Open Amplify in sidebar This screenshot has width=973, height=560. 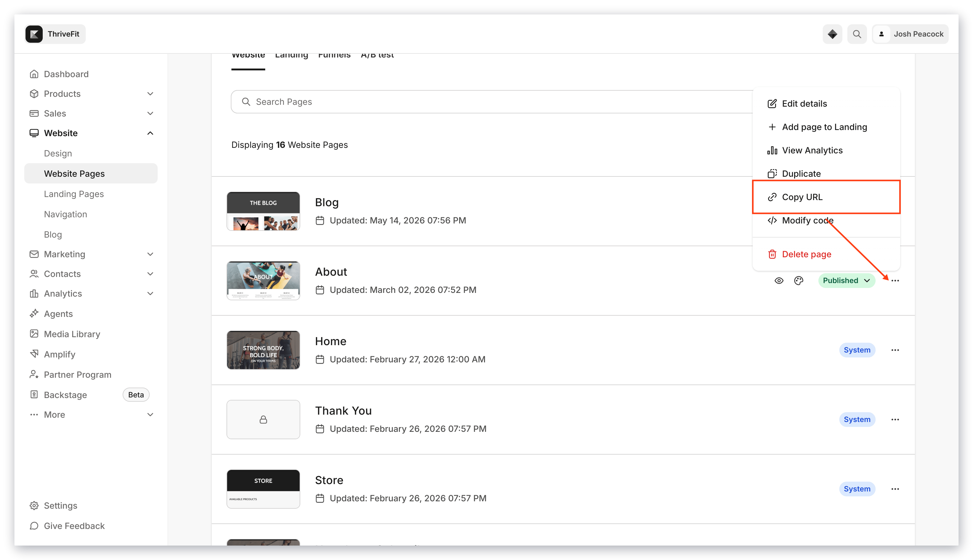(59, 354)
